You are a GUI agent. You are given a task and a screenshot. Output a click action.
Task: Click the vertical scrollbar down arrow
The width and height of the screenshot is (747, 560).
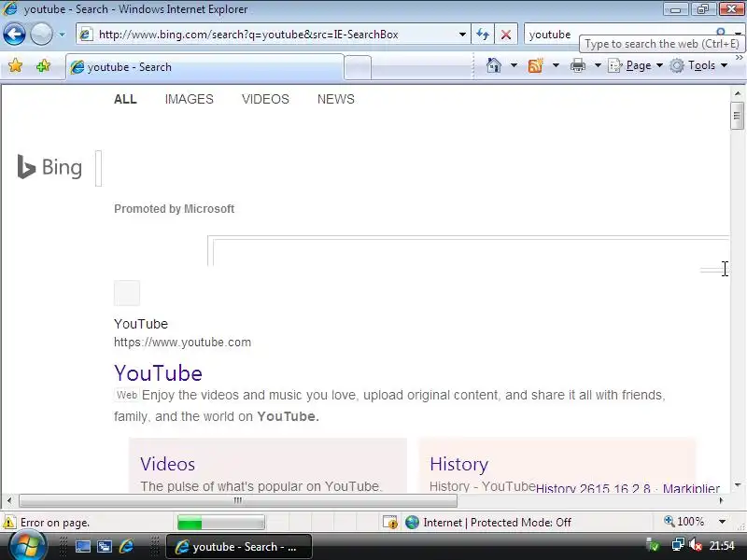(738, 485)
